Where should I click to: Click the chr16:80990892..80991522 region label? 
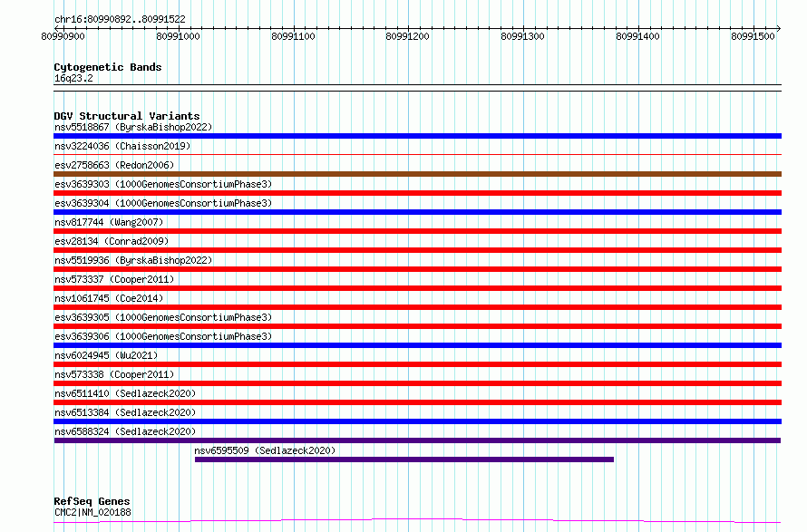coord(120,20)
